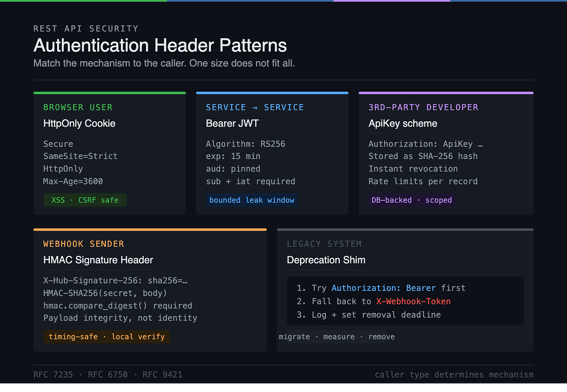
Task: Click the footer text 'caller type determines mechanism'
Action: click(x=454, y=375)
